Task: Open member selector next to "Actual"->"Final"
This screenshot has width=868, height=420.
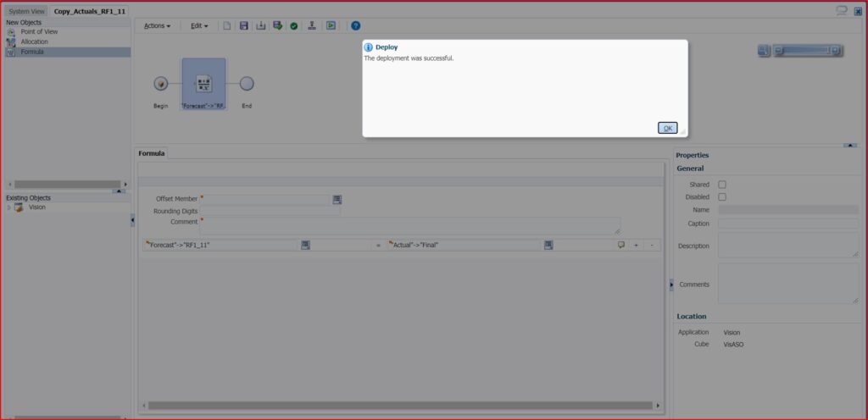Action: [x=548, y=245]
